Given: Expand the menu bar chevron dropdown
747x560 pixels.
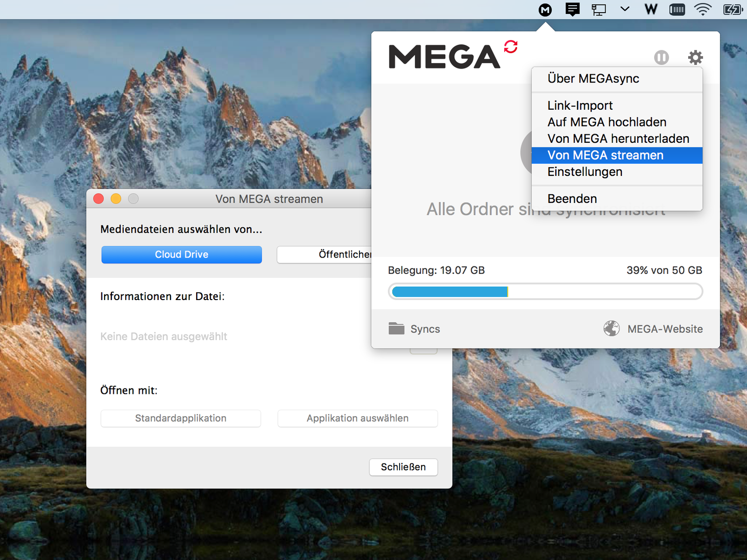Looking at the screenshot, I should [625, 9].
